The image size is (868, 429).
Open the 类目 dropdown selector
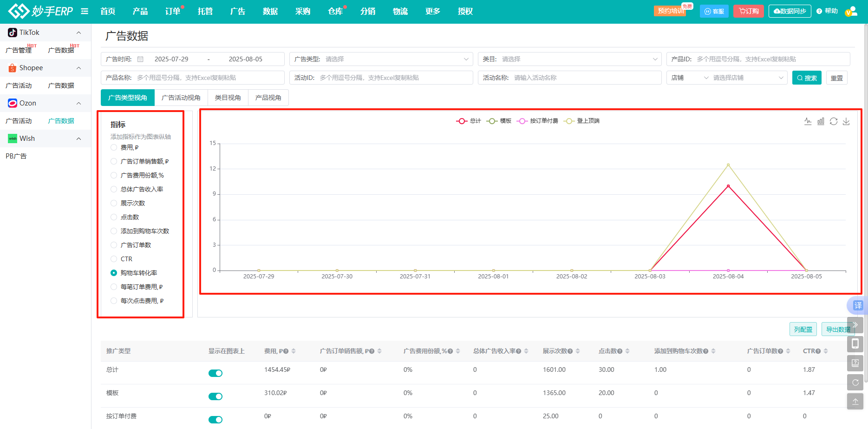569,59
